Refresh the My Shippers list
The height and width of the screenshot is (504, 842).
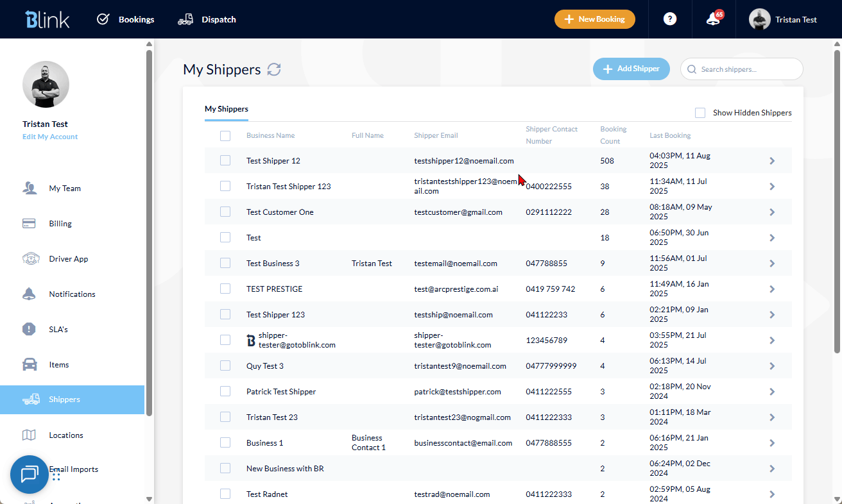[x=274, y=69]
